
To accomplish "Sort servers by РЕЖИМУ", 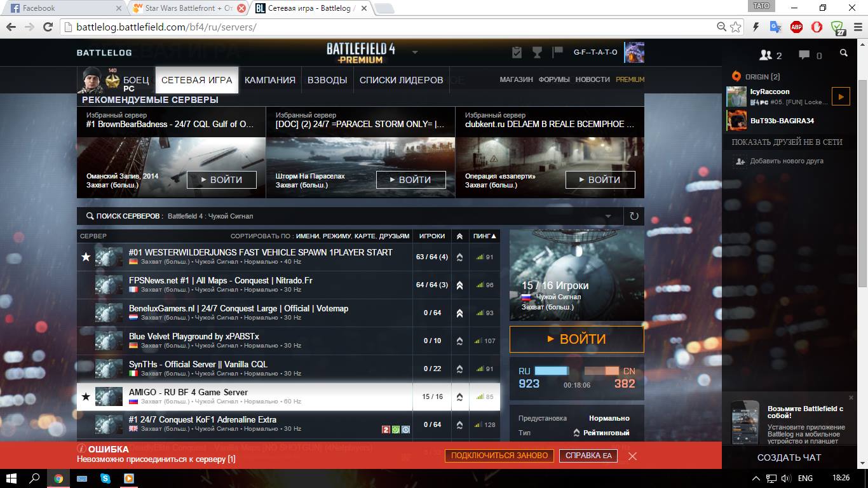I will (337, 236).
